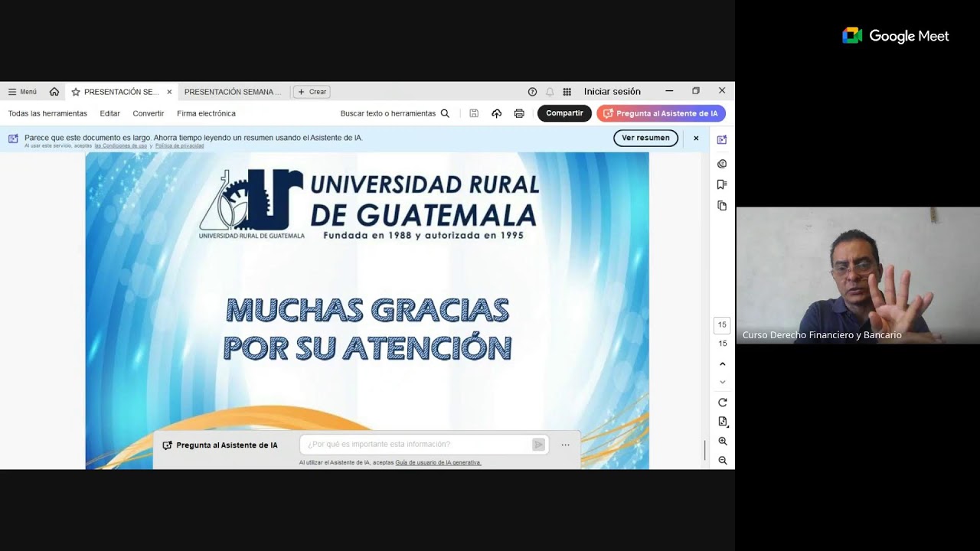Go to next page with down chevron
Image resolution: width=980 pixels, height=551 pixels.
[x=722, y=382]
